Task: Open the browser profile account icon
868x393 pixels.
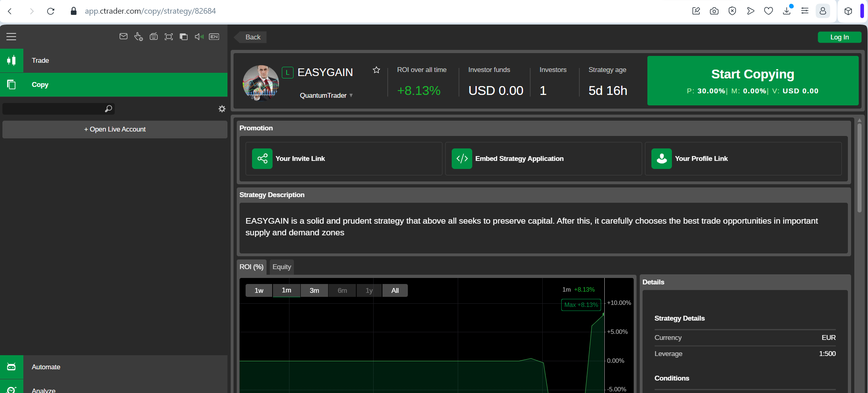Action: coord(823,11)
